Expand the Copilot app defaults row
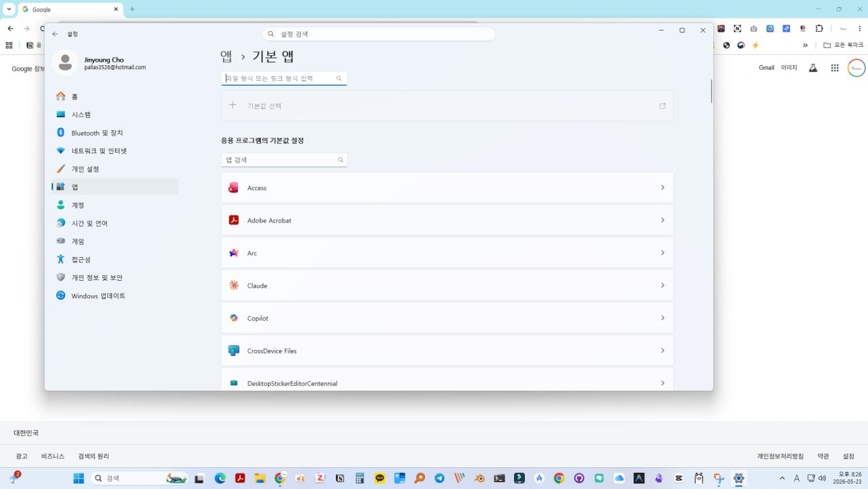 (447, 317)
